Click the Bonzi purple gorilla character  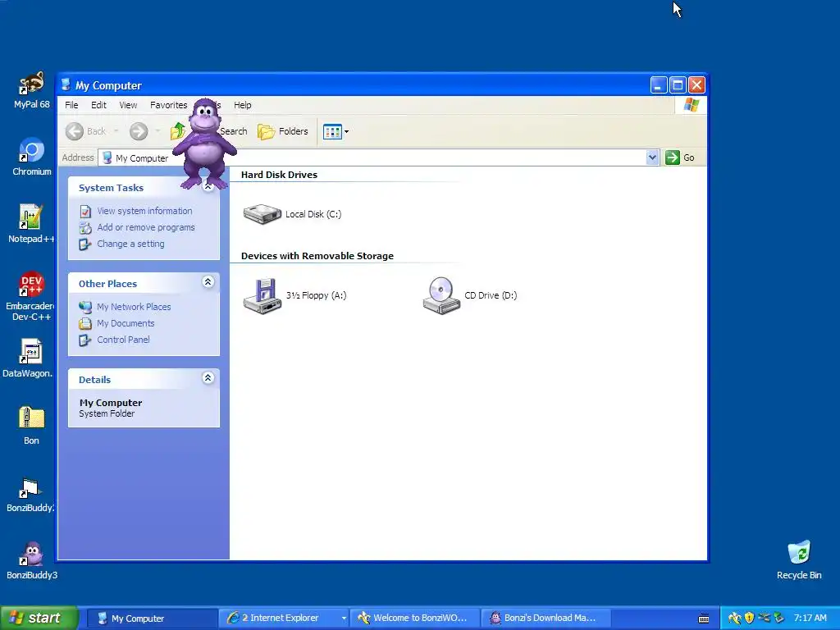click(204, 143)
